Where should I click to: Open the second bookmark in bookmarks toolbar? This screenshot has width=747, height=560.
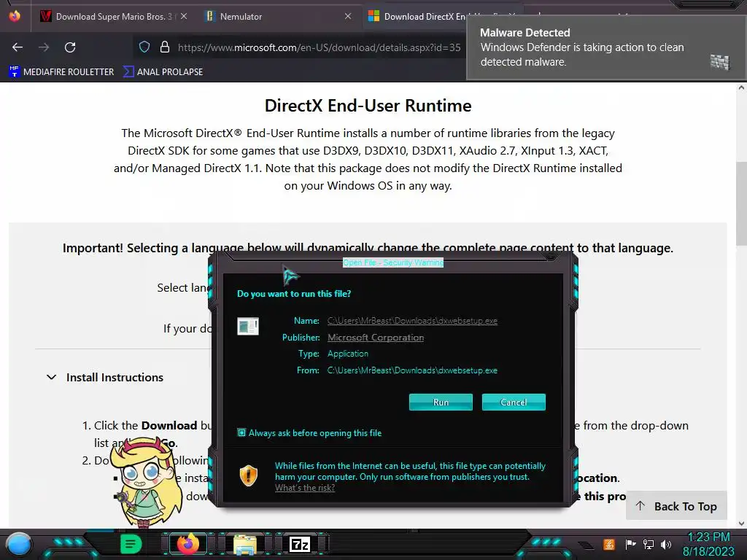(x=163, y=71)
